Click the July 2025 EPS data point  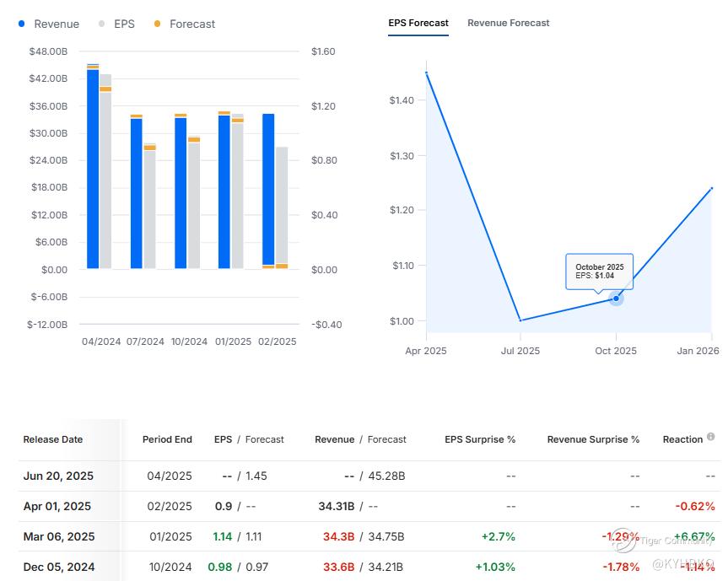[520, 320]
